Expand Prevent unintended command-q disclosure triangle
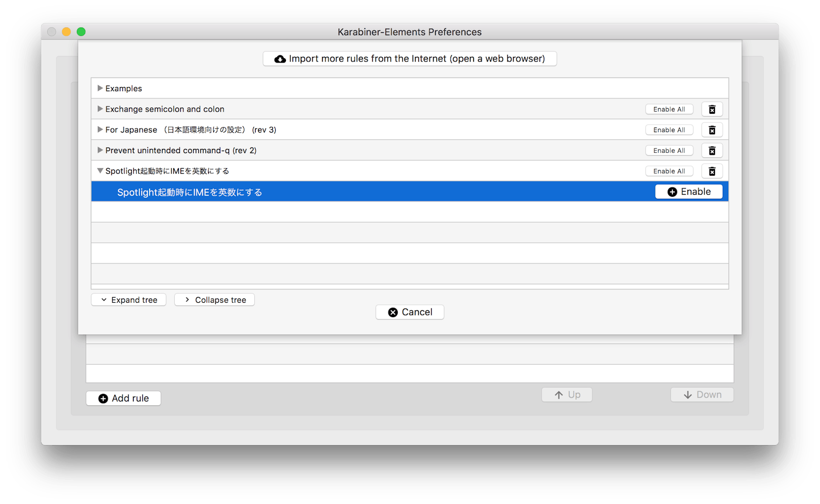 click(x=100, y=150)
